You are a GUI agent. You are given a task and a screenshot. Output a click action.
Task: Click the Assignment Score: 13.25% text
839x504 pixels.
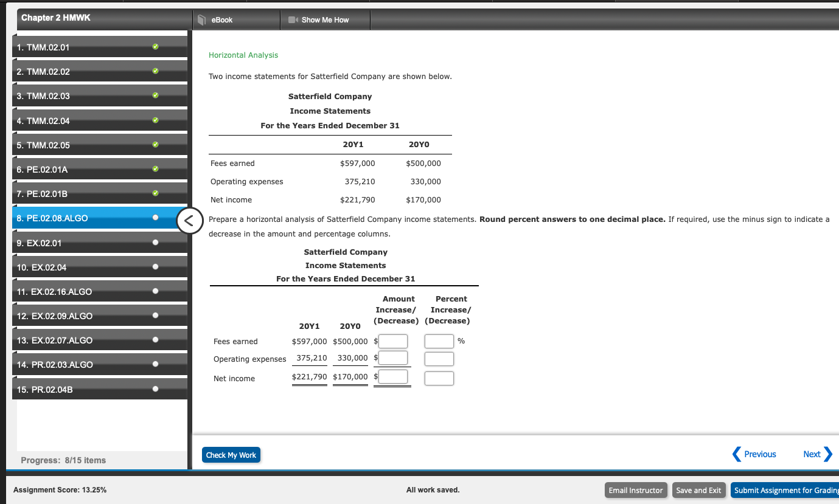tap(60, 490)
